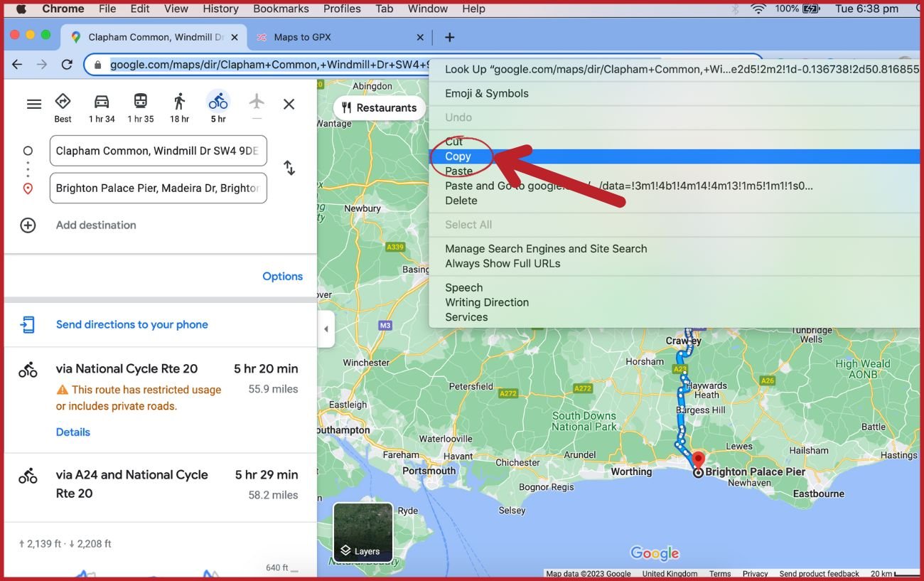Open the Bookmarks menu

[281, 9]
